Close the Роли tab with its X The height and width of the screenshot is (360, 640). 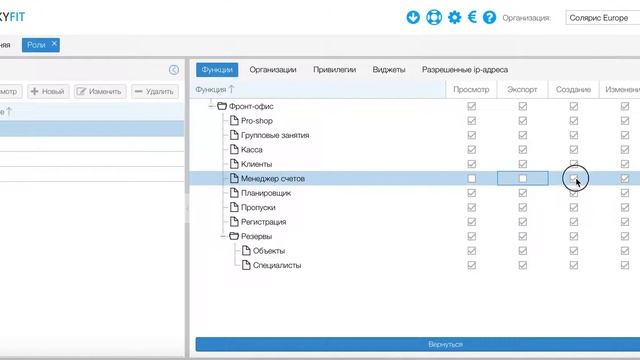pyautogui.click(x=54, y=44)
